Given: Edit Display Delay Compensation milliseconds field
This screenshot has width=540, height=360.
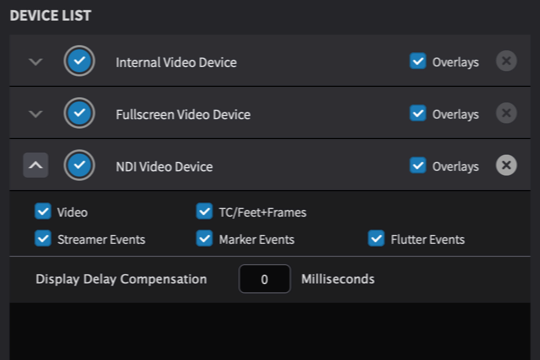Looking at the screenshot, I should click(x=264, y=279).
